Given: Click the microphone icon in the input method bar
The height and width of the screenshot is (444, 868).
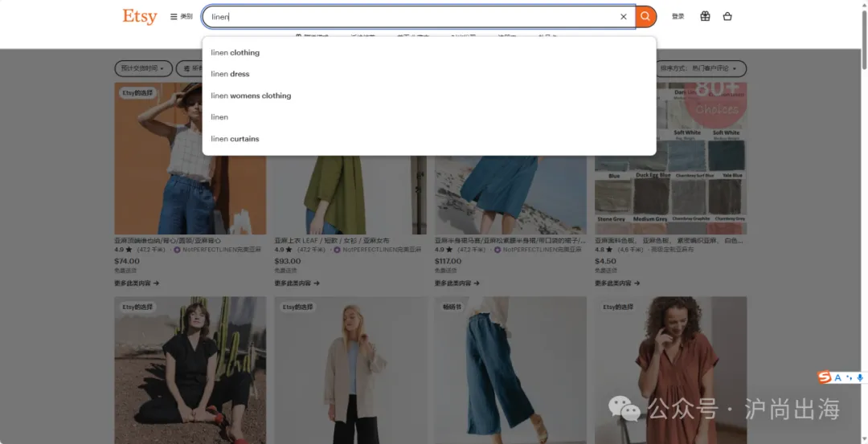Looking at the screenshot, I should [x=860, y=377].
